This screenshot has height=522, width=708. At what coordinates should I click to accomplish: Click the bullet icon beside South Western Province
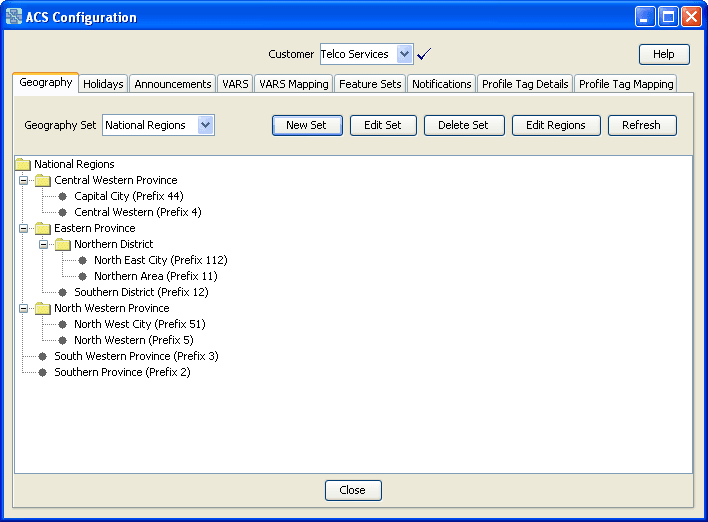pyautogui.click(x=42, y=356)
